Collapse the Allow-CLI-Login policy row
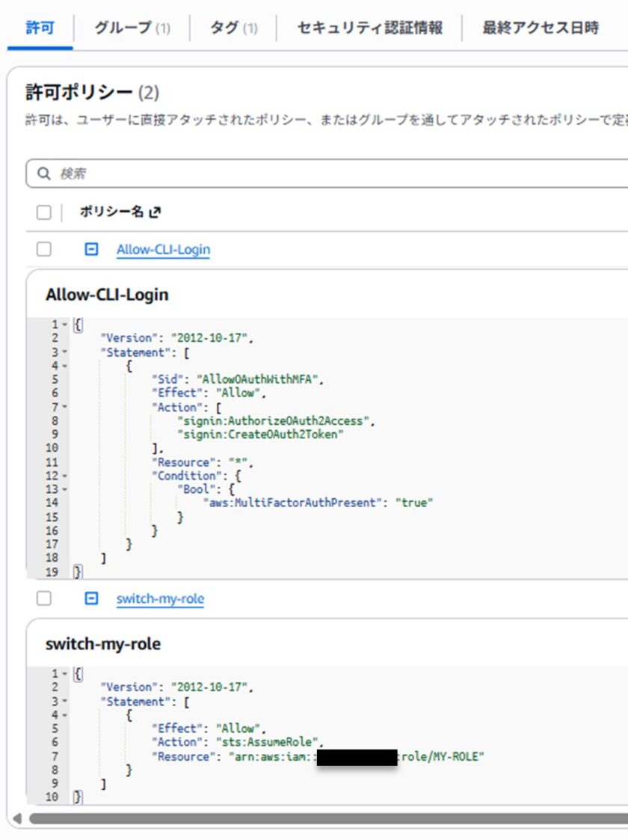Screen dimensions: 628x840 pyautogui.click(x=91, y=249)
